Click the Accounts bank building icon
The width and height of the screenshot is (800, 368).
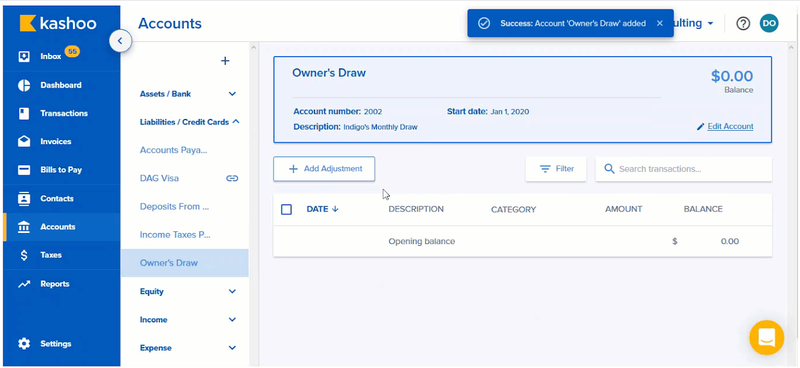(x=24, y=227)
